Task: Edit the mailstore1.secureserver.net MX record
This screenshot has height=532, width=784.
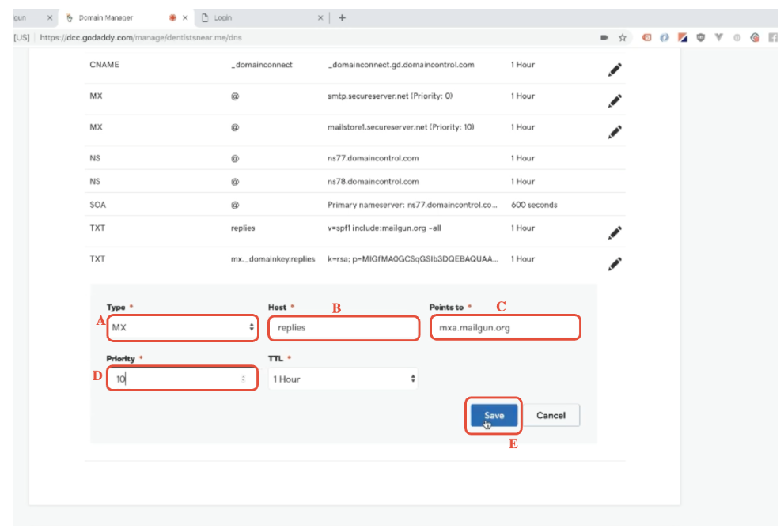Action: click(x=614, y=131)
